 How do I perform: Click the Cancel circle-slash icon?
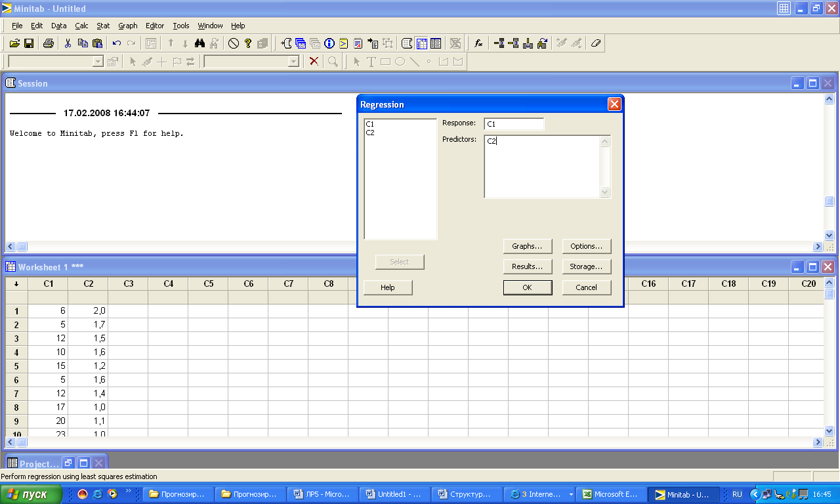(x=233, y=43)
